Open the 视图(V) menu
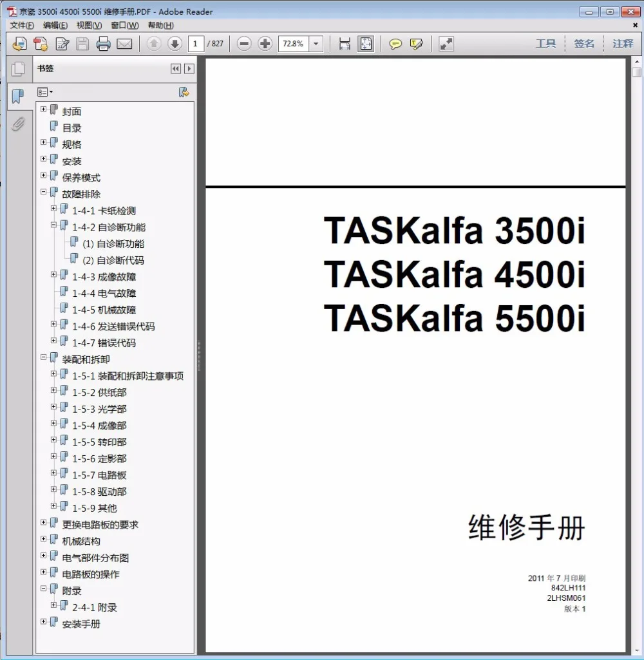This screenshot has width=644, height=660. pos(89,25)
